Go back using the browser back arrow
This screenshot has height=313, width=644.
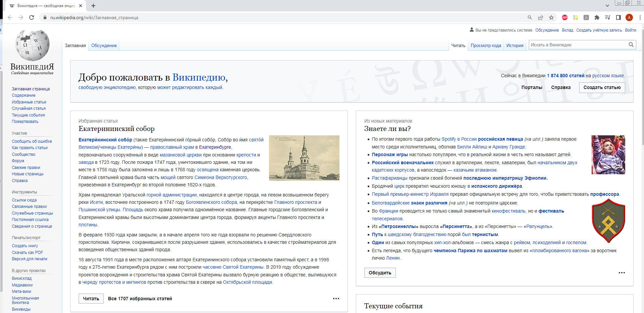[10, 17]
